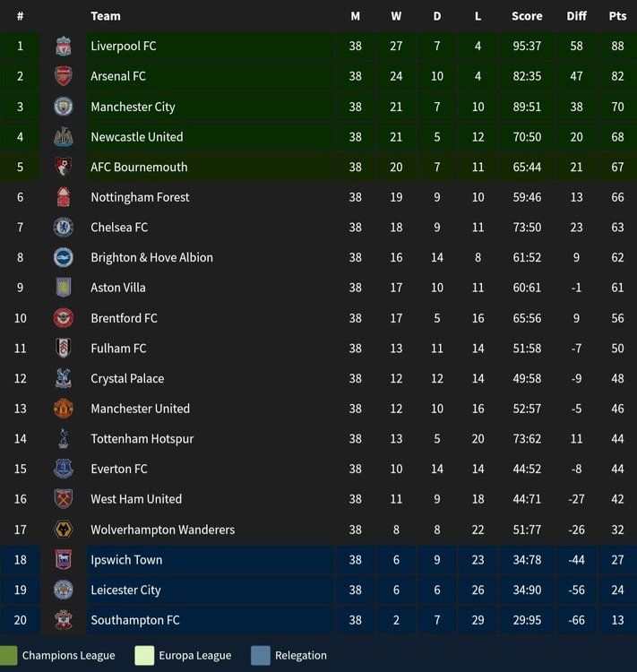The height and width of the screenshot is (672, 637).
Task: Select the Wolverhampton Wanderers wolf logo
Action: click(63, 530)
